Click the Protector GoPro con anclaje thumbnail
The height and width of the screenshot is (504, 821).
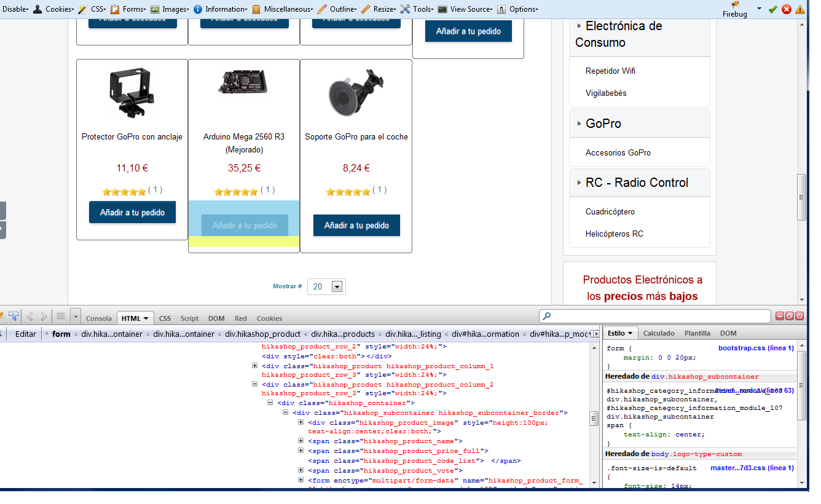click(x=132, y=93)
